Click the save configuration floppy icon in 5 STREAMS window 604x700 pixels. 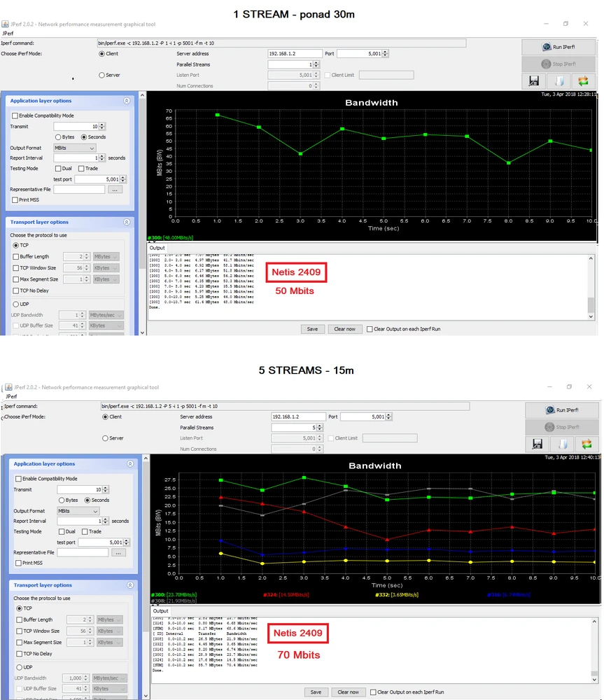pos(538,444)
